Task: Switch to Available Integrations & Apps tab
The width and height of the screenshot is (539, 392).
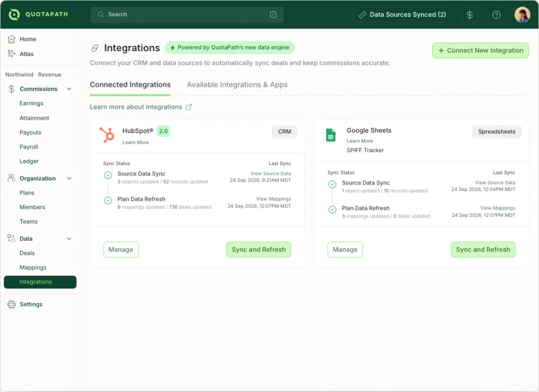Action: pyautogui.click(x=237, y=85)
